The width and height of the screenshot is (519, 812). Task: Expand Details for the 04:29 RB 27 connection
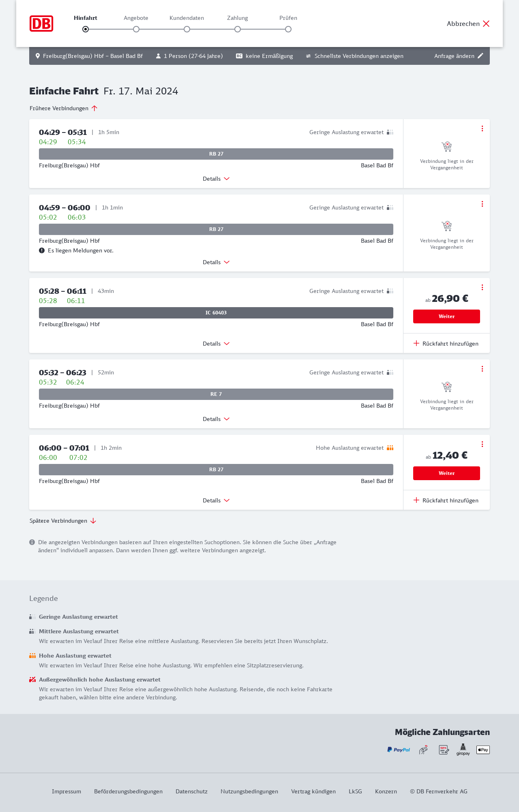[216, 179]
